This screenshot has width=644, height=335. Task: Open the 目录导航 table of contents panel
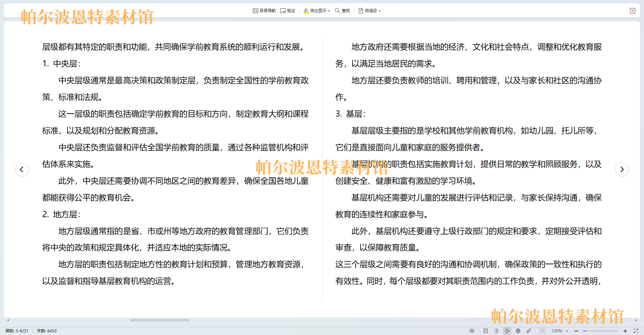[x=264, y=11]
